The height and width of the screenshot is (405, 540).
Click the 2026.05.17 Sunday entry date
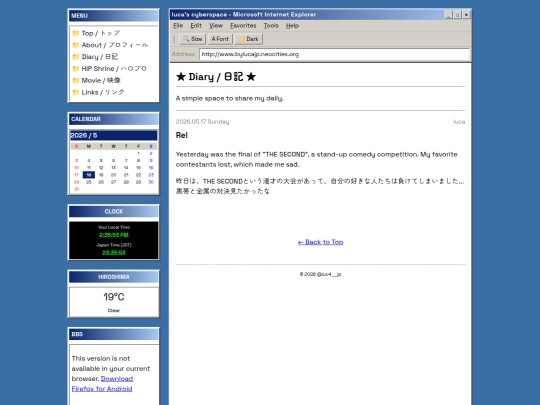pyautogui.click(x=202, y=122)
